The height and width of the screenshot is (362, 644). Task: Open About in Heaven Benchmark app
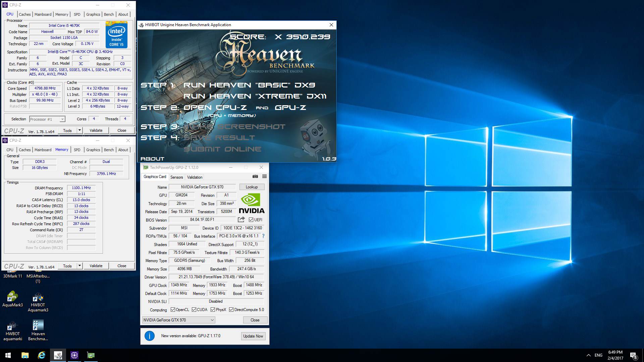click(x=152, y=159)
